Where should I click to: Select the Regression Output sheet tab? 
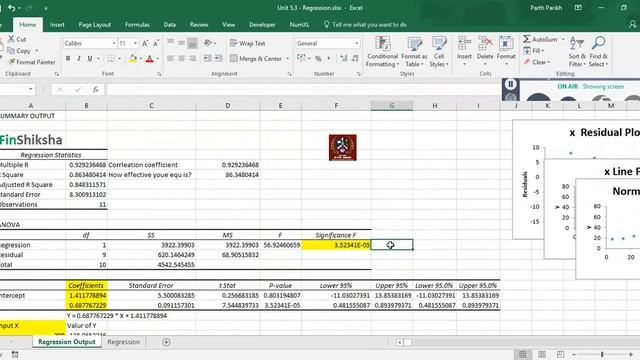tap(67, 342)
